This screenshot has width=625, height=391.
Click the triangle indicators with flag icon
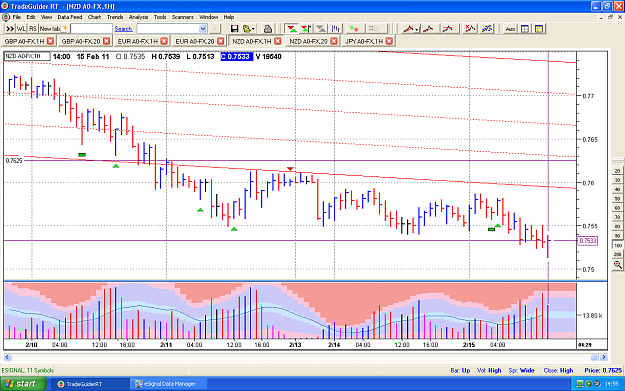point(306,29)
